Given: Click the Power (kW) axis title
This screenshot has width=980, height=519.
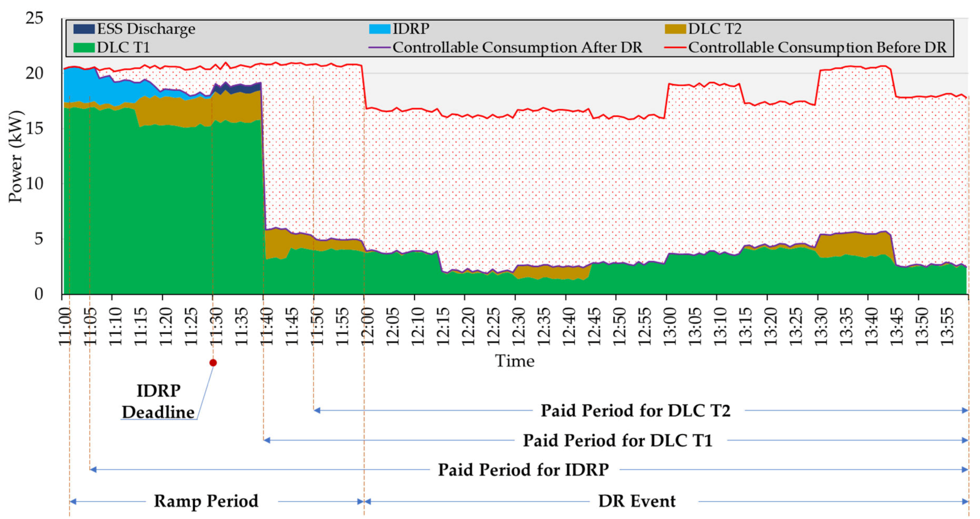Looking at the screenshot, I should pos(16,156).
